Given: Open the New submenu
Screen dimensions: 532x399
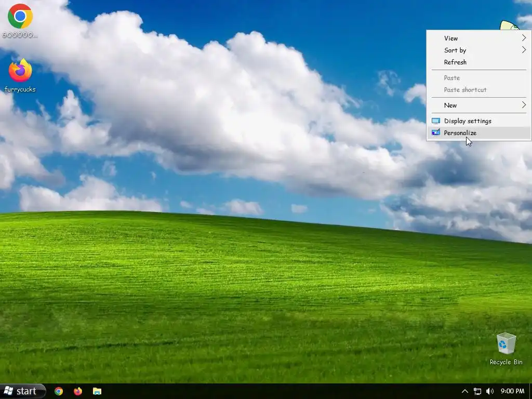Looking at the screenshot, I should point(478,105).
